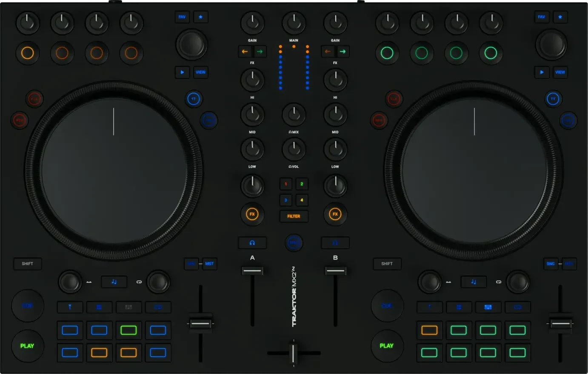Viewport: 588px width, 374px height.
Task: Click the large browse encoder on deck A
Action: tap(191, 45)
